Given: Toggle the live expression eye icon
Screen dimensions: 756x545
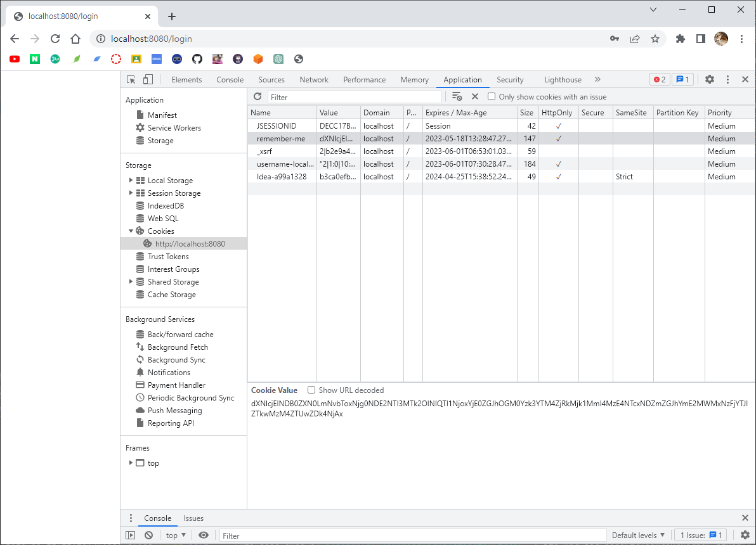Looking at the screenshot, I should (204, 535).
